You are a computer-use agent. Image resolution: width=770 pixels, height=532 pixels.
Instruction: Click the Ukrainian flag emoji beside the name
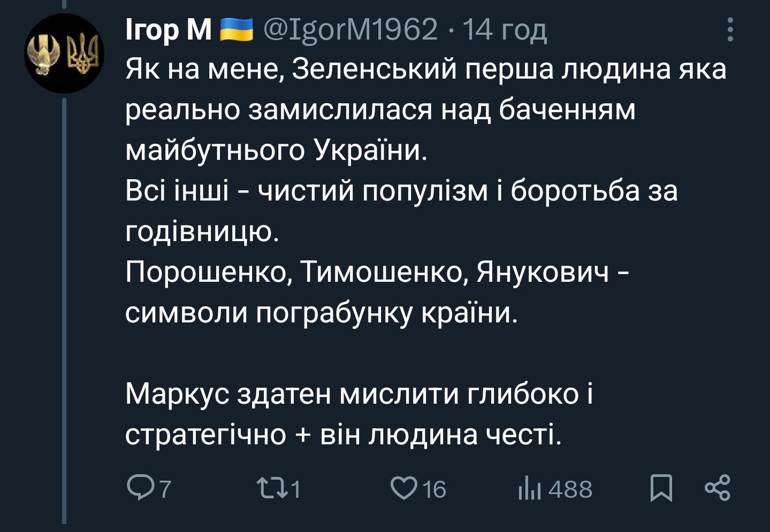click(x=236, y=29)
